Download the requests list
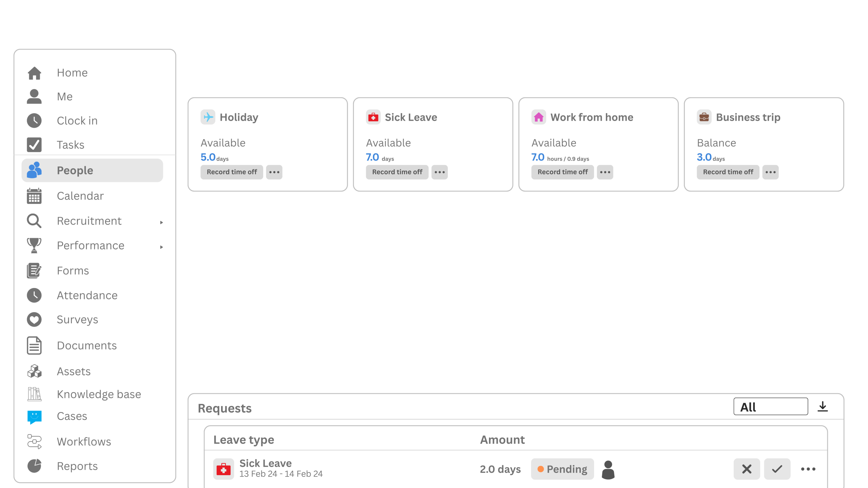 (x=823, y=407)
